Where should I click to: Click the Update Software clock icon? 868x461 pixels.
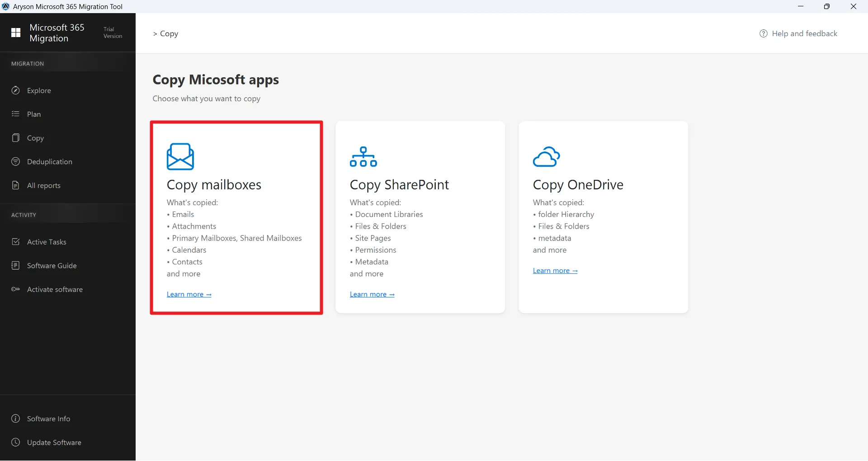[x=16, y=442]
